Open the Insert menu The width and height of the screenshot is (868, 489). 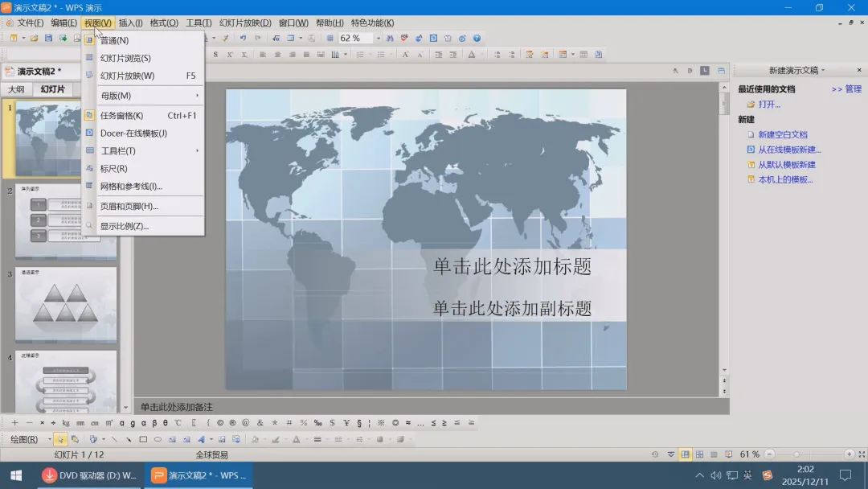point(131,23)
